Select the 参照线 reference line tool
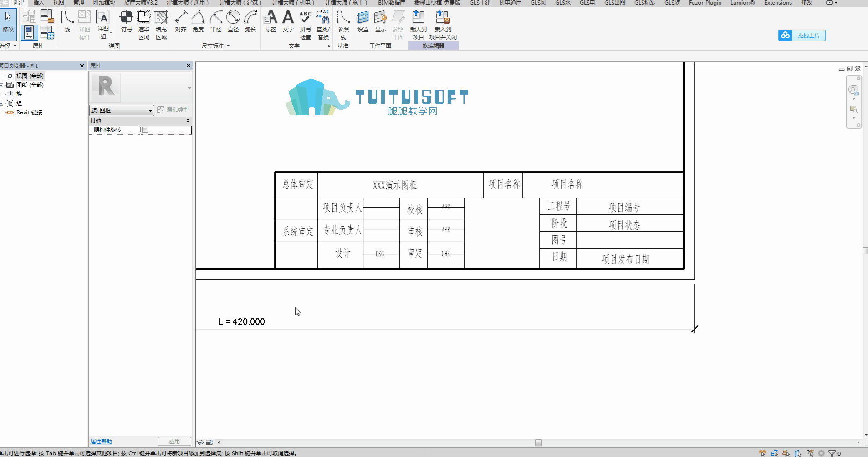 tap(343, 25)
